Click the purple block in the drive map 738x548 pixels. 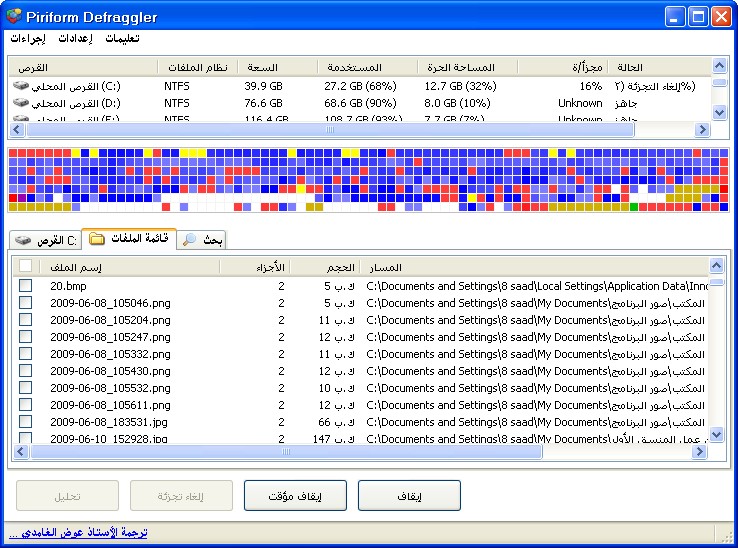pyautogui.click(x=22, y=198)
